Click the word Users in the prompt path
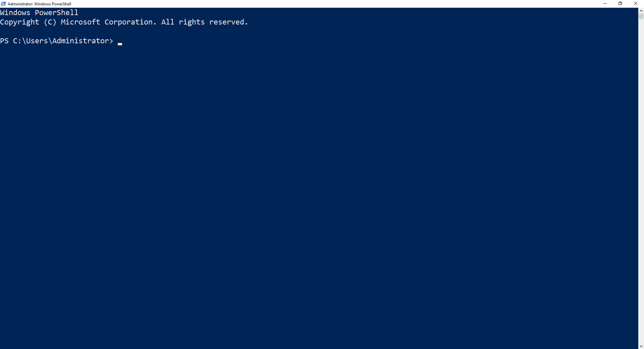This screenshot has width=644, height=349. (x=37, y=41)
